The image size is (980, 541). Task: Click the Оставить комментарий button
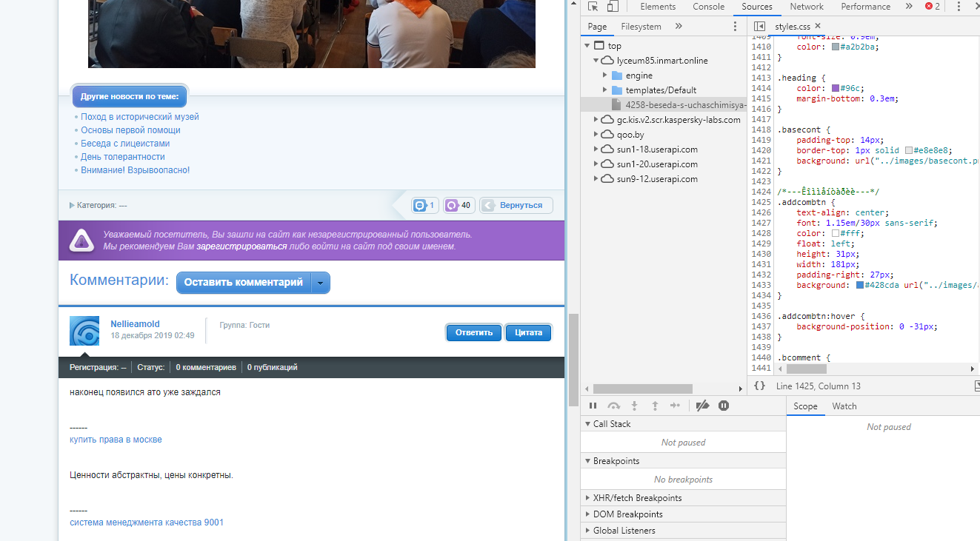coord(243,283)
